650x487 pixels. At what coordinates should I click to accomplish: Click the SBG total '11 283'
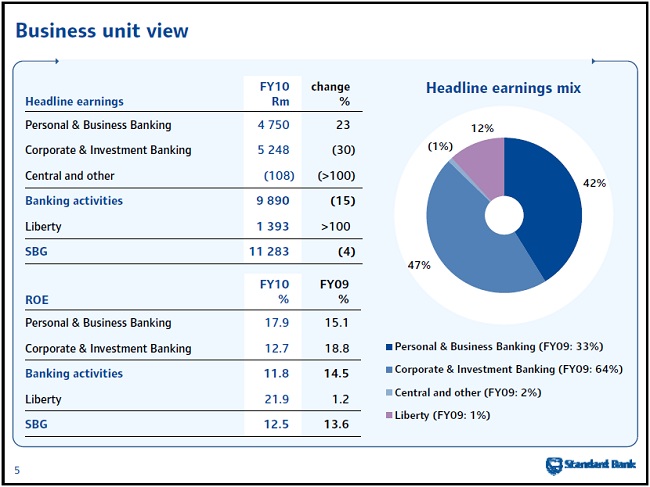(x=269, y=252)
